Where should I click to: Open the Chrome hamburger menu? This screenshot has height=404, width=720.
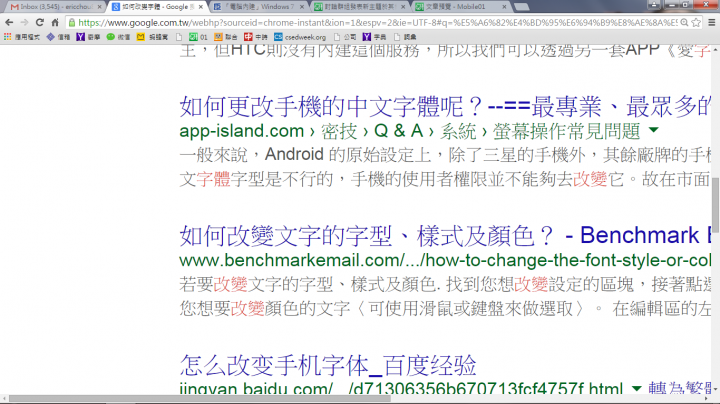point(712,22)
